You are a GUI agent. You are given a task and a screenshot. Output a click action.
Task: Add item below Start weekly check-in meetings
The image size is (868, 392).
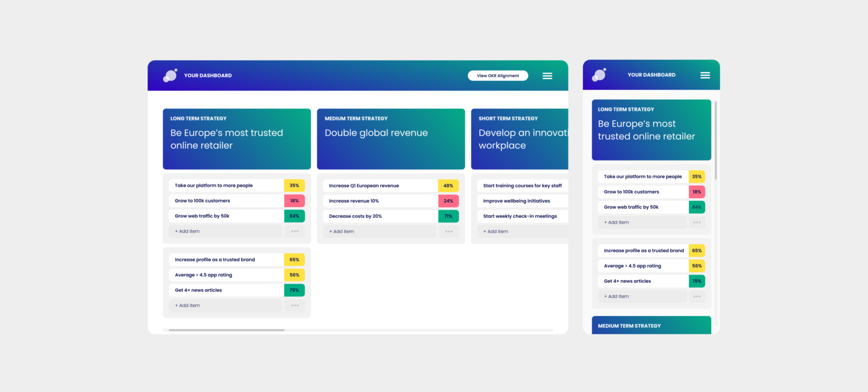[x=522, y=231]
